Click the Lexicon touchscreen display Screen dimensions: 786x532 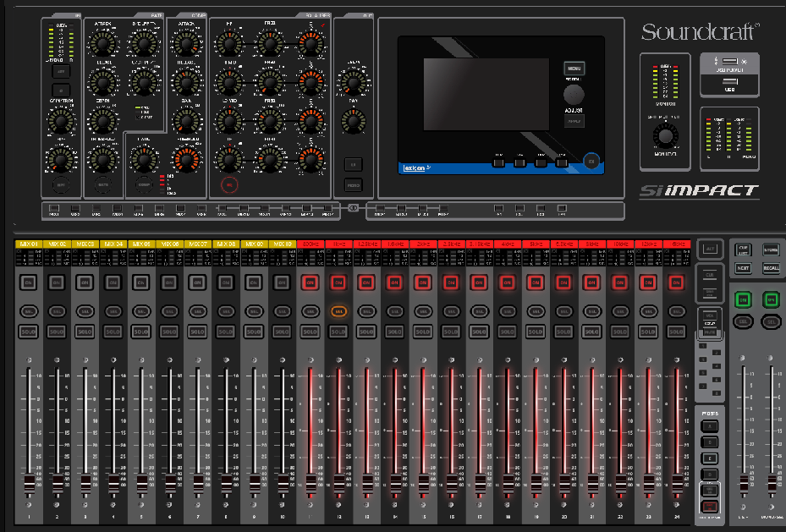pyautogui.click(x=486, y=94)
